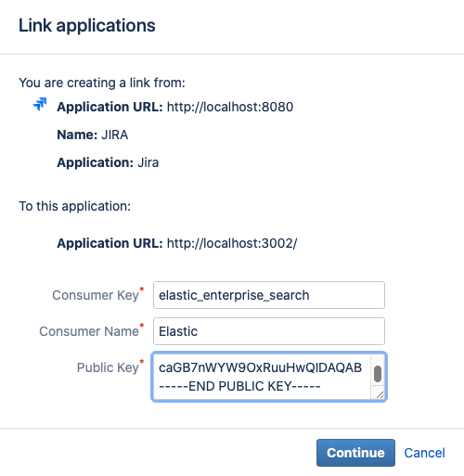Click the Public Key textarea scrollbar thumb

tap(378, 374)
